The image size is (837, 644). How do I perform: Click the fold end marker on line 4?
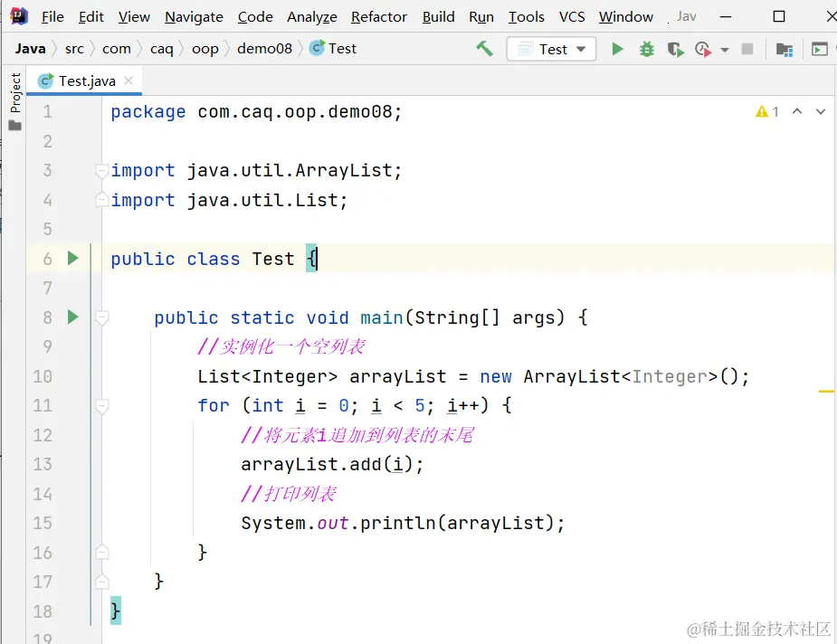click(x=101, y=200)
